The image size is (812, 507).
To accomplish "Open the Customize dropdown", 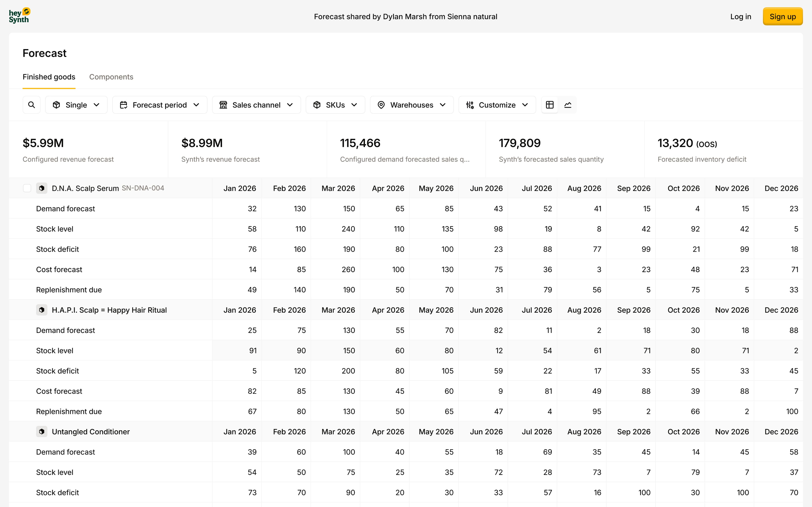I will coord(497,105).
